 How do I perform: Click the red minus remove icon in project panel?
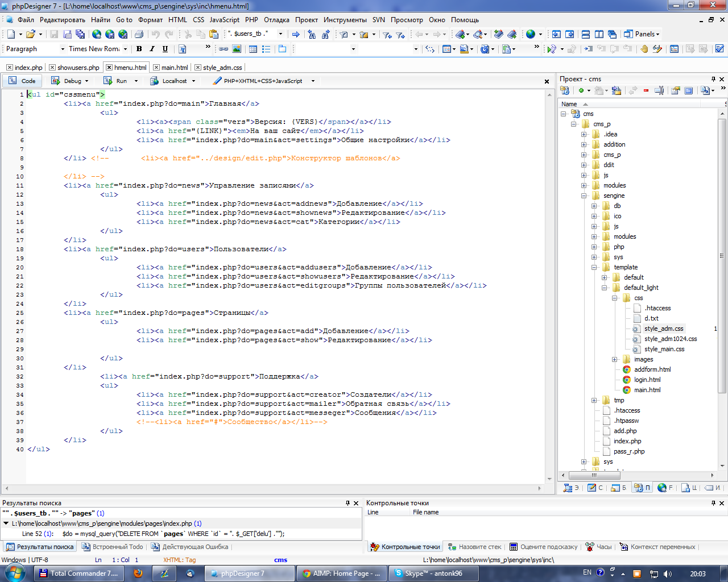[646, 90]
